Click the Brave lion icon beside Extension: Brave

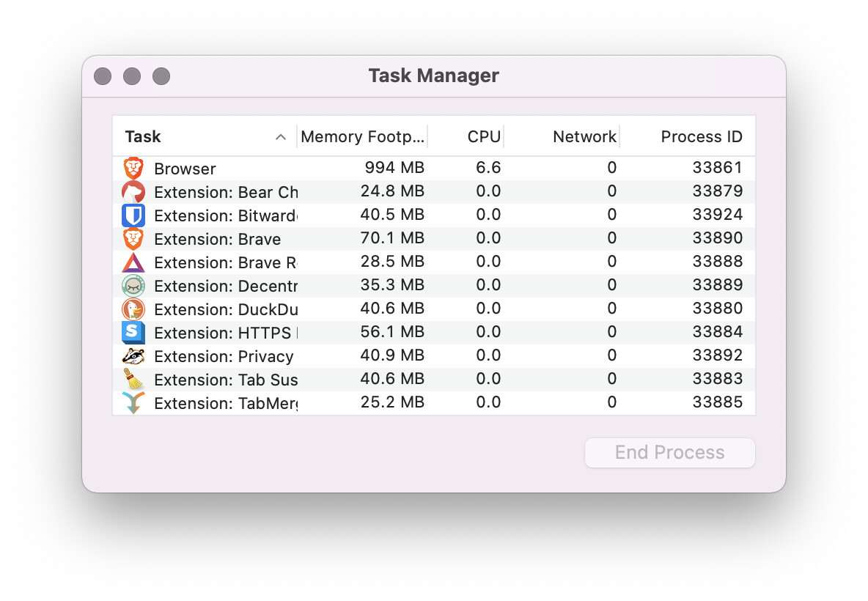coord(133,239)
